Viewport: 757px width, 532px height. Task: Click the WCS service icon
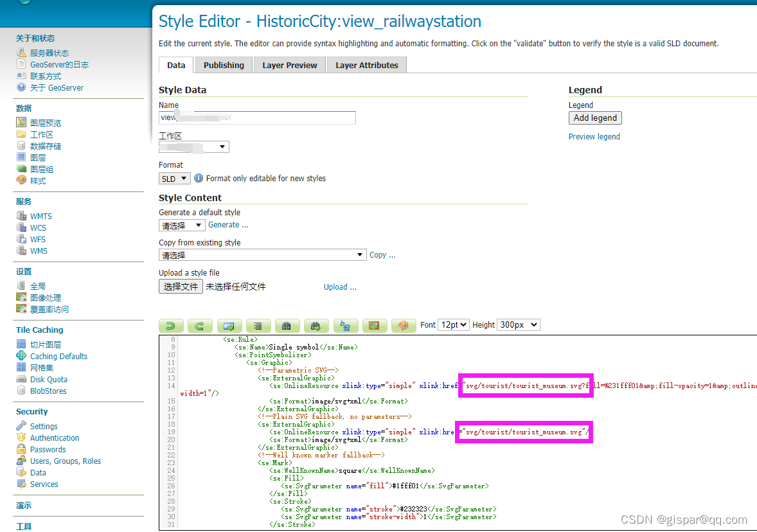click(x=21, y=227)
